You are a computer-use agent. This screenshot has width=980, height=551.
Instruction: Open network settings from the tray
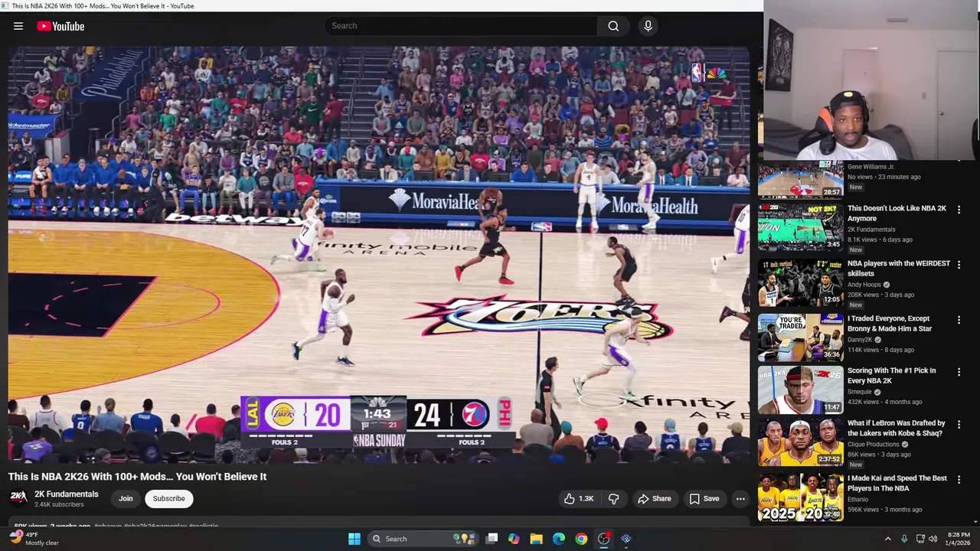[920, 539]
